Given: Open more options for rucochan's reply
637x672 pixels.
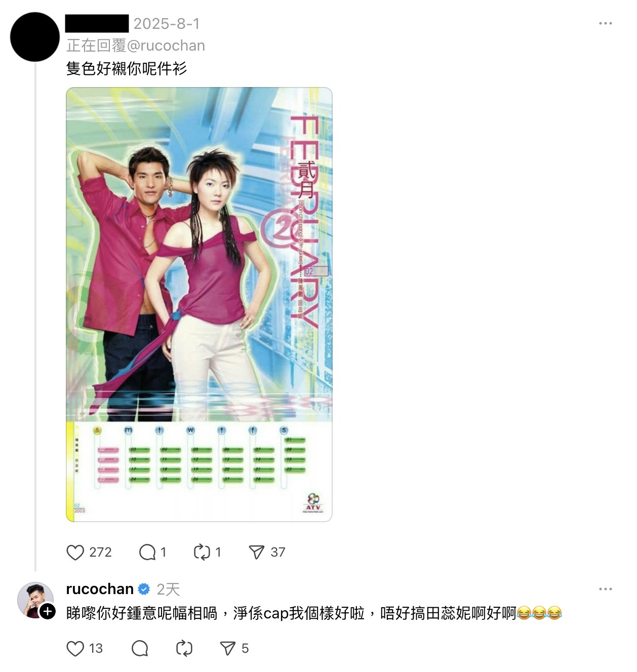Looking at the screenshot, I should click(x=605, y=589).
